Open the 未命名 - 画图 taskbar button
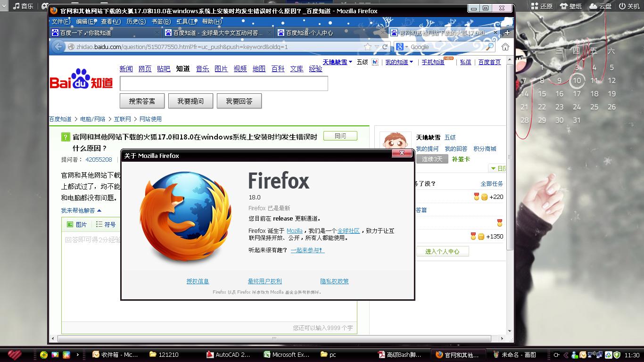Image resolution: width=644 pixels, height=362 pixels. coord(515,354)
